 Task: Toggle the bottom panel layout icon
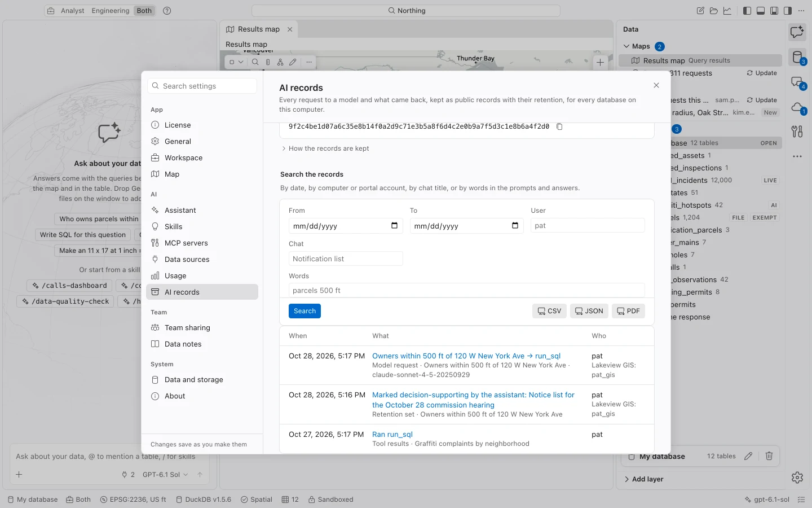[x=761, y=11]
